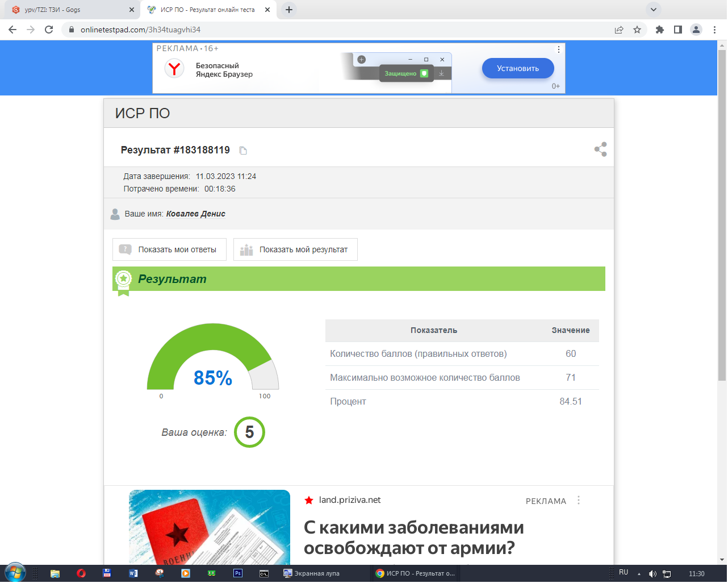Screen dimensions: 728x583
Task: Click the address bar URL field
Action: 341,30
